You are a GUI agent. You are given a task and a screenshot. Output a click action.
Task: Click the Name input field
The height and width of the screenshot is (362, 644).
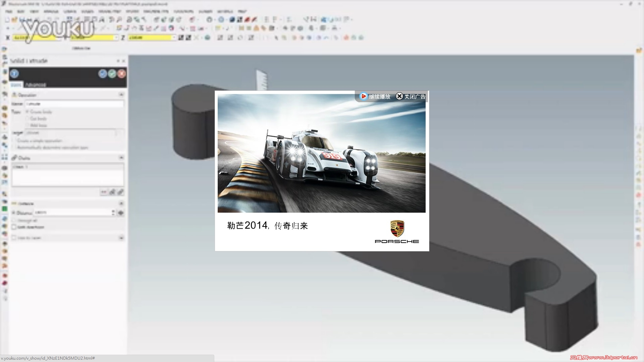[x=74, y=104]
